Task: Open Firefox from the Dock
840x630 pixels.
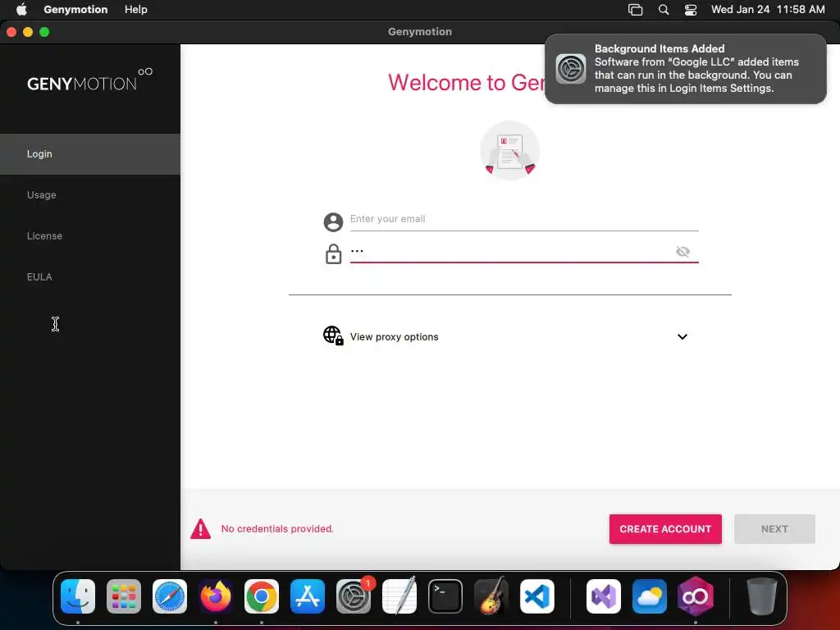Action: click(216, 596)
